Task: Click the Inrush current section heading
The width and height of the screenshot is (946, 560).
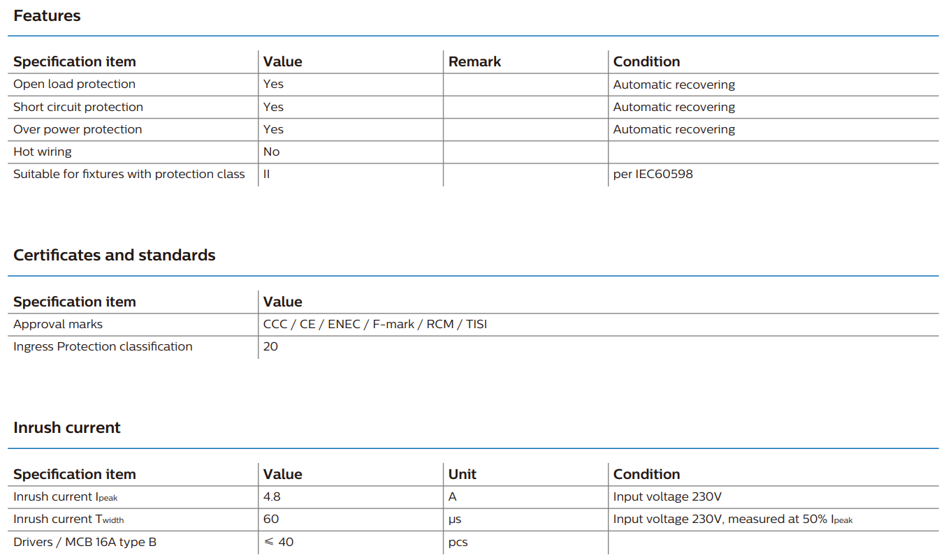Action: pyautogui.click(x=67, y=428)
